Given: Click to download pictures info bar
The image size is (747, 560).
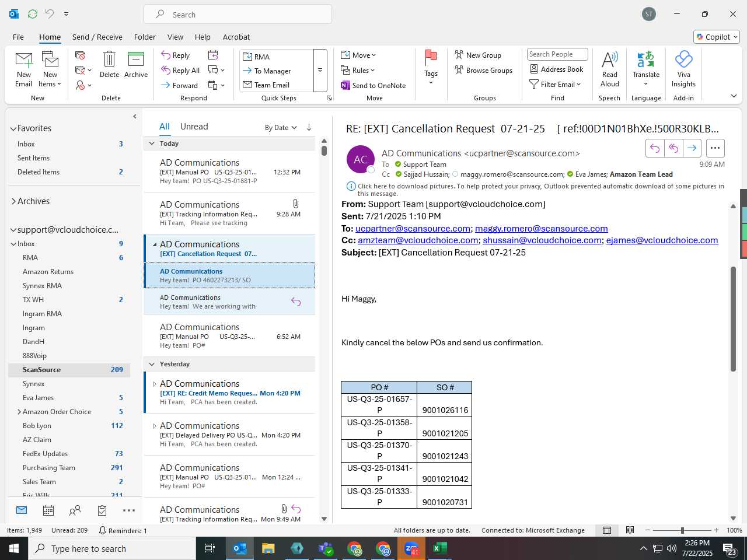Looking at the screenshot, I should coord(535,190).
